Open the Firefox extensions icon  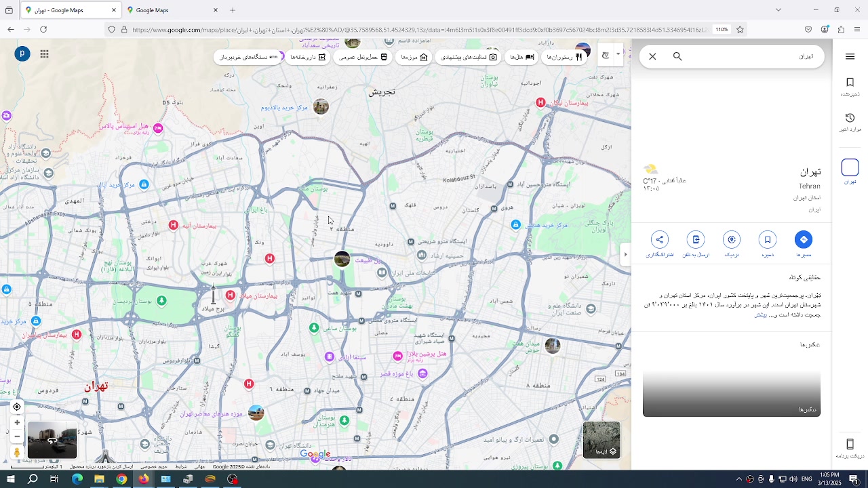tap(841, 30)
